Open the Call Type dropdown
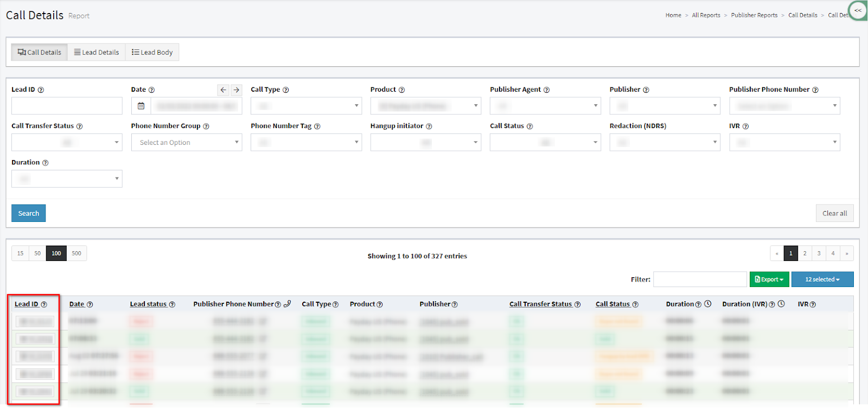This screenshot has width=868, height=408. pyautogui.click(x=306, y=106)
